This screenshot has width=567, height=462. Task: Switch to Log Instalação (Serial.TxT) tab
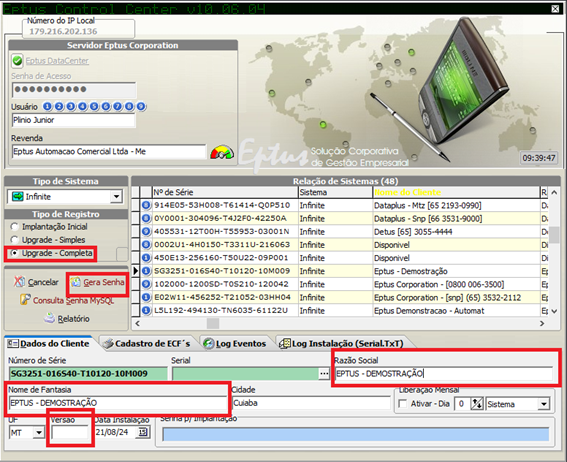coord(342,343)
